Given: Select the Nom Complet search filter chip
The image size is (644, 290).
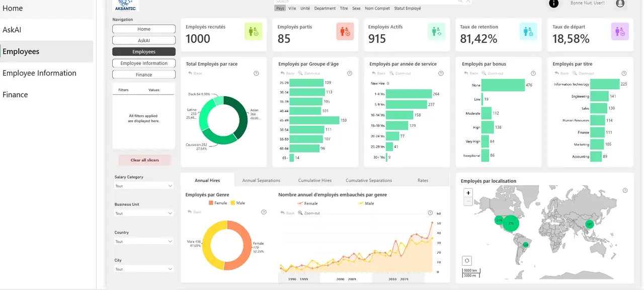Looking at the screenshot, I should click(x=377, y=8).
